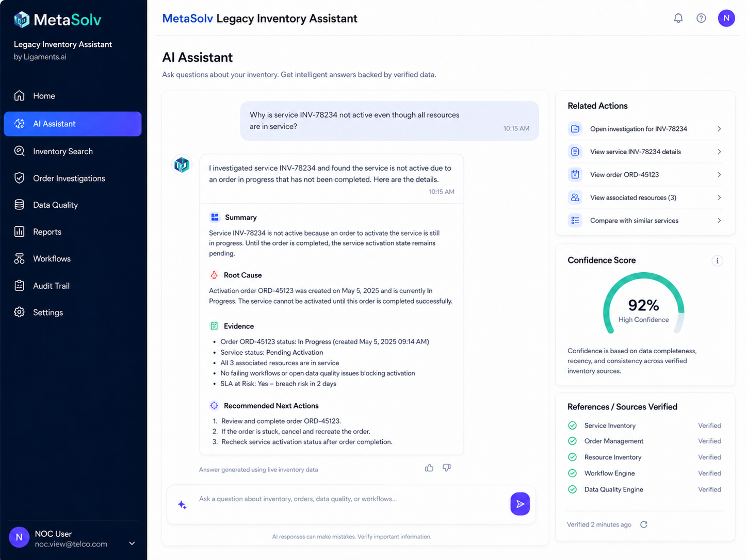Click the 92% confidence gauge
Screen dimensions: 747x560
click(644, 304)
